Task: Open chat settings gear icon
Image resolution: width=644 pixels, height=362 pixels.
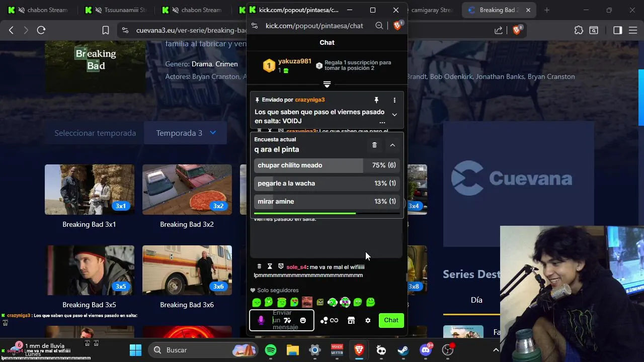Action: click(x=368, y=320)
